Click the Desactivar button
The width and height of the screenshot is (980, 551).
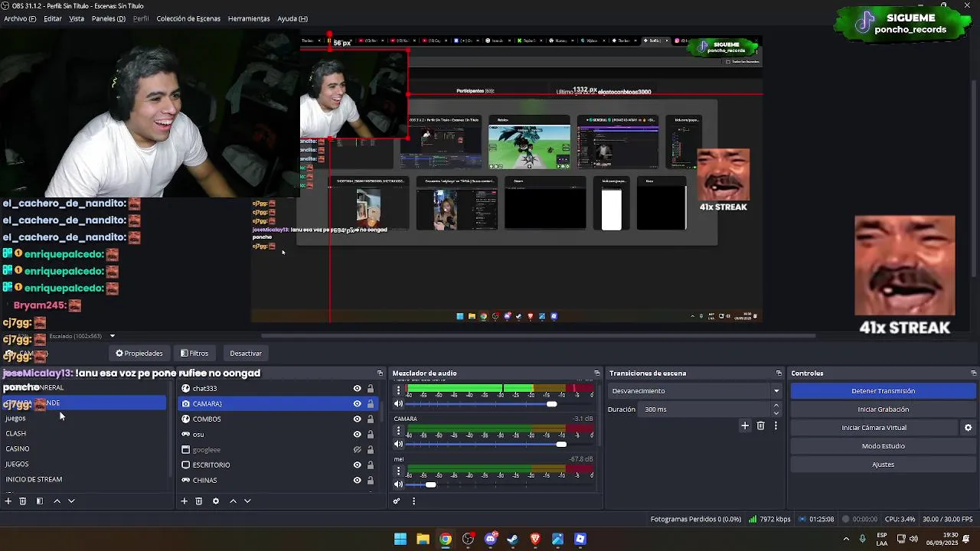[246, 354]
